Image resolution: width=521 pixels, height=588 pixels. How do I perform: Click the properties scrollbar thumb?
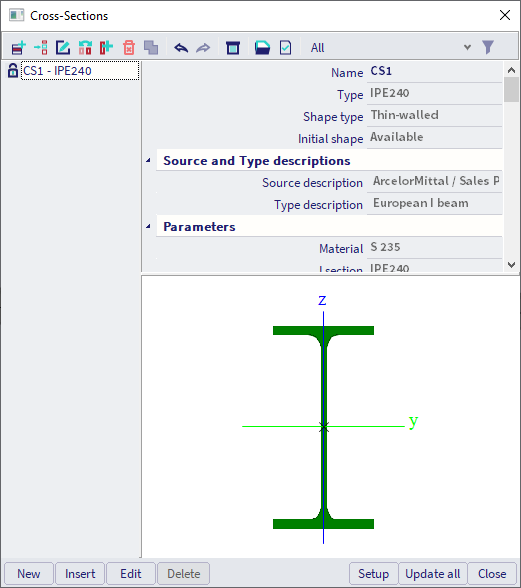[511, 89]
